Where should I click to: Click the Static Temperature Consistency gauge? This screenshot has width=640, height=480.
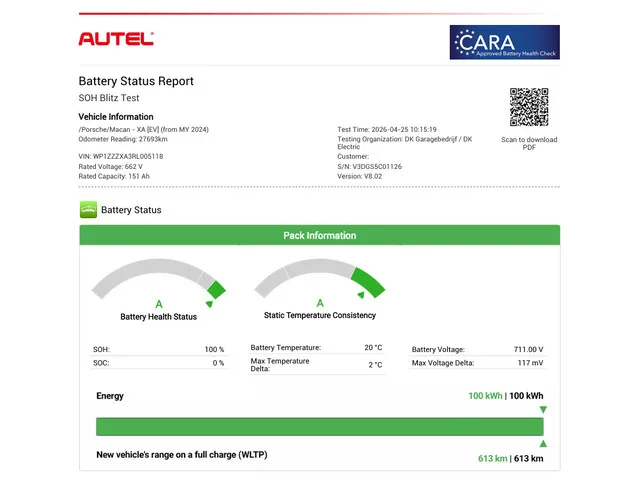pos(320,281)
